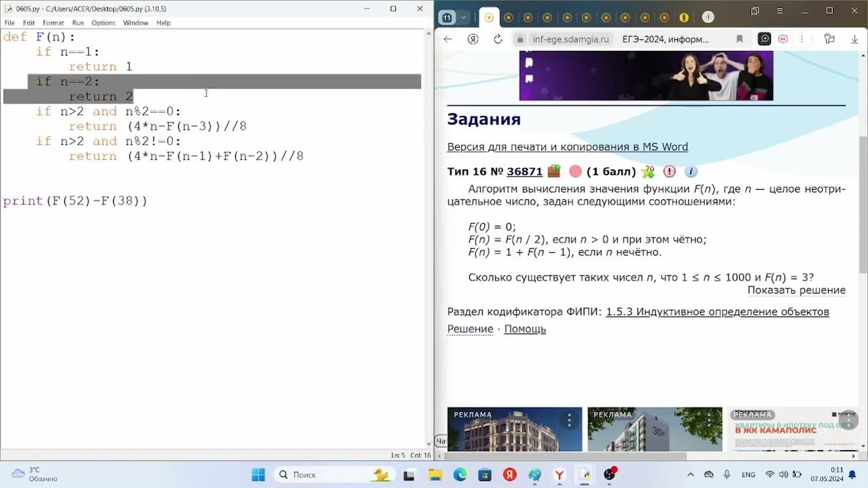Click the IDLE window Python icon
This screenshot has height=488, width=868.
point(8,9)
